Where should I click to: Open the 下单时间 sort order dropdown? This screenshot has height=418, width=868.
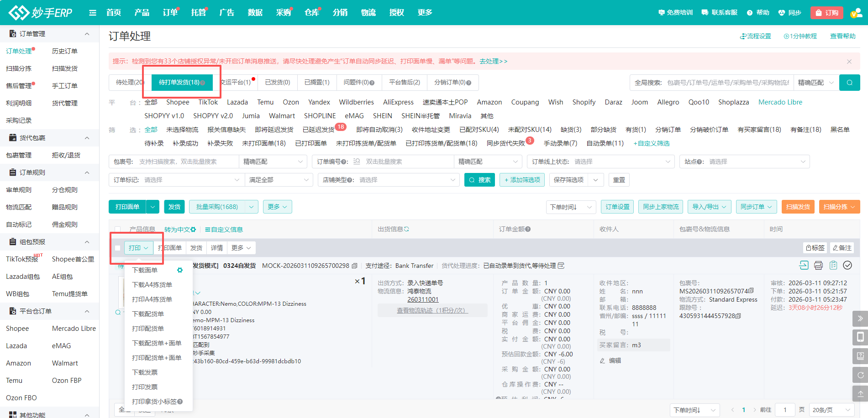pos(570,207)
